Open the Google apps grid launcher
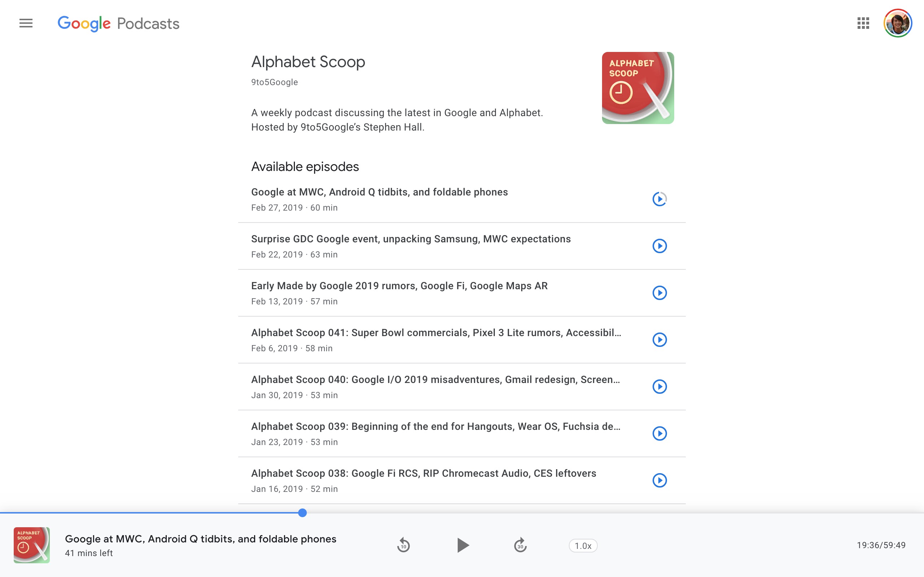The image size is (924, 577). (x=863, y=23)
